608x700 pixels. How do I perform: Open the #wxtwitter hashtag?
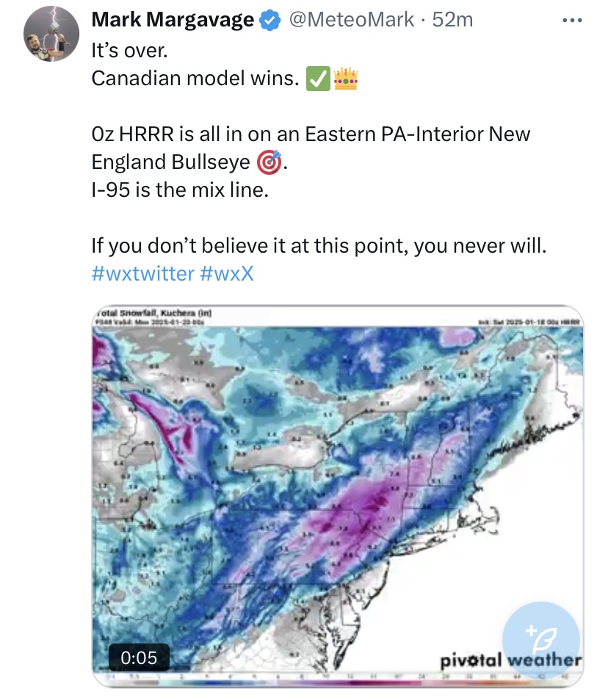tap(143, 273)
